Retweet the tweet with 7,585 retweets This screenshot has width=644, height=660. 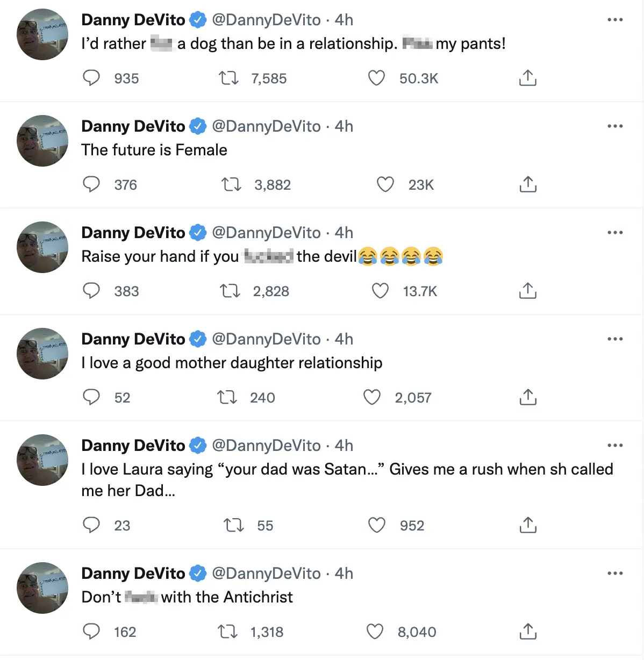[228, 78]
